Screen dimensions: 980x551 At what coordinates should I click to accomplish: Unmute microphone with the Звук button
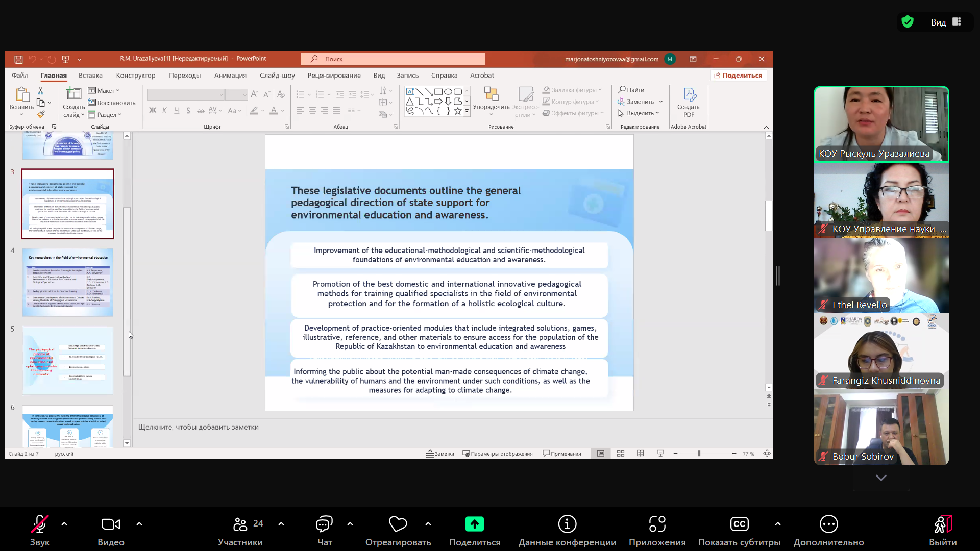tap(40, 531)
